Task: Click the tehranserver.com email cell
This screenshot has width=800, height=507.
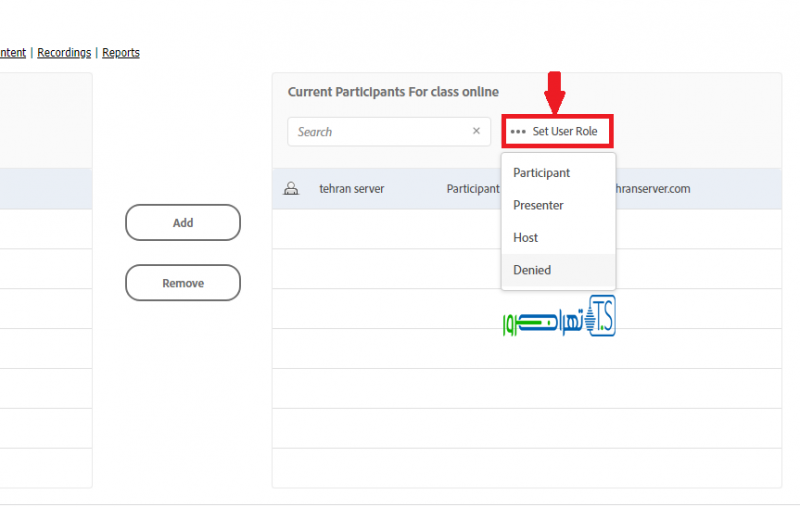Action: (x=653, y=188)
